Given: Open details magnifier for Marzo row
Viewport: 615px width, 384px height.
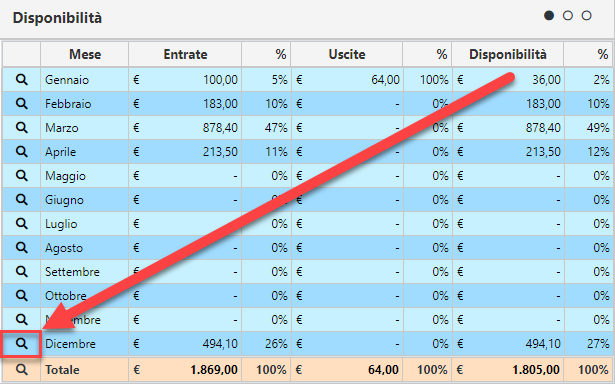Looking at the screenshot, I should (22, 127).
